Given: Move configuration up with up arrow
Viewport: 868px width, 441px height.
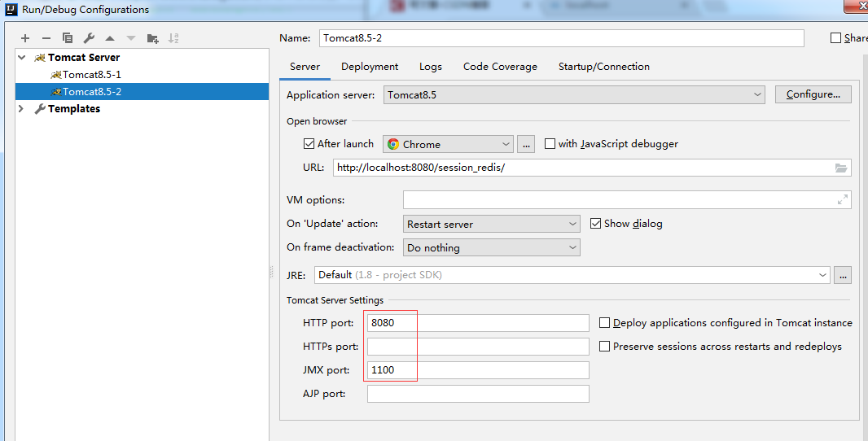Looking at the screenshot, I should pos(110,38).
